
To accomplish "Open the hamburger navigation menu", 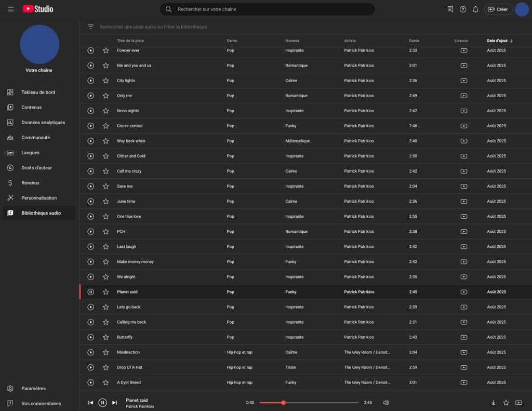I will (x=11, y=9).
